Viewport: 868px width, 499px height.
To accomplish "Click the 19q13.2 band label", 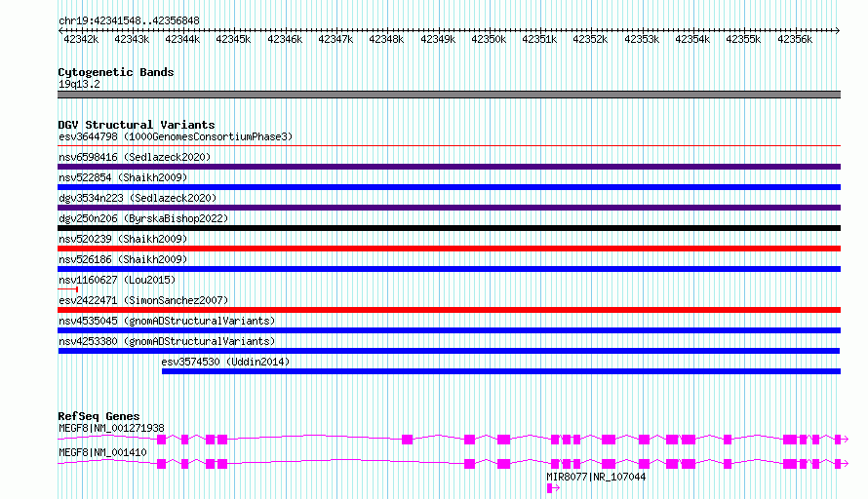I will click(x=79, y=84).
